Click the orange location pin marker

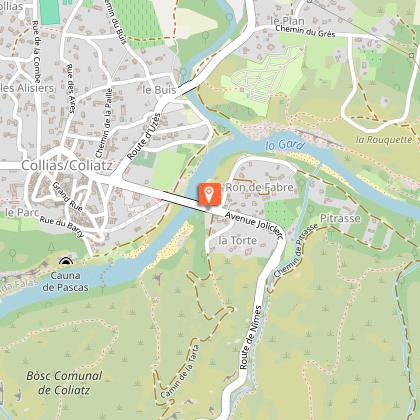[209, 194]
